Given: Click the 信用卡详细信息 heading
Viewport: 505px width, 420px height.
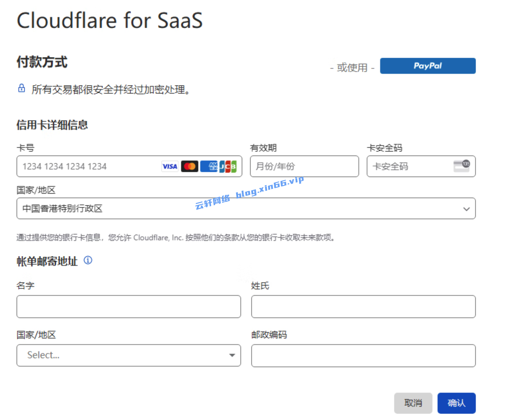Looking at the screenshot, I should click(52, 125).
